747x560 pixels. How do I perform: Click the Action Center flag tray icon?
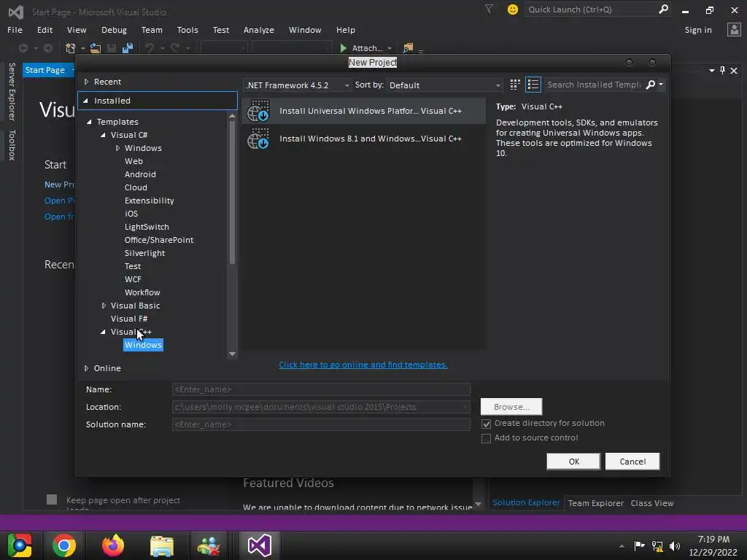[x=639, y=545]
